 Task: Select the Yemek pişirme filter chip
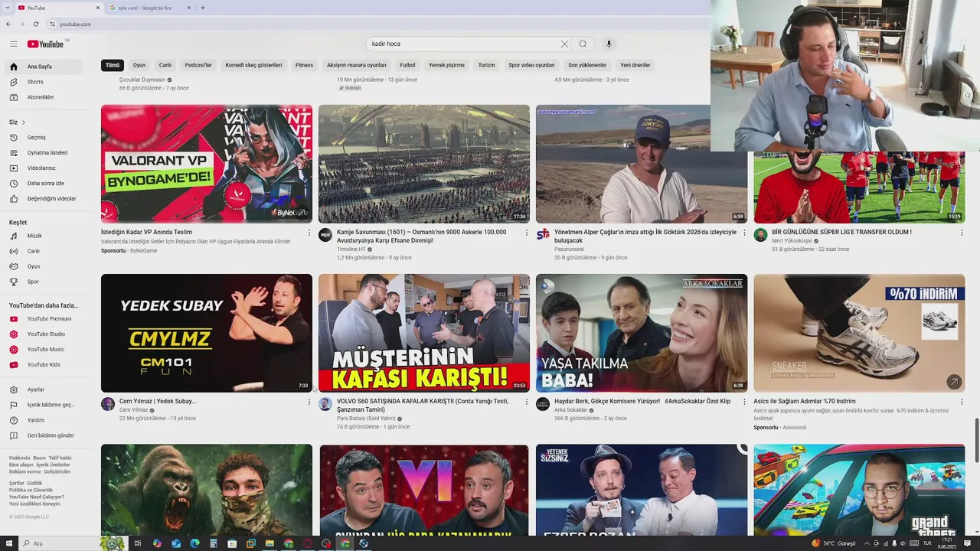tap(446, 65)
